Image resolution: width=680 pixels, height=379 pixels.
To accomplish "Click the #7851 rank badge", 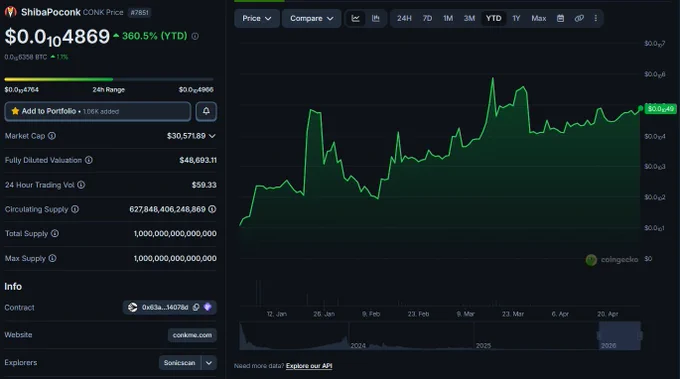I will (x=140, y=13).
